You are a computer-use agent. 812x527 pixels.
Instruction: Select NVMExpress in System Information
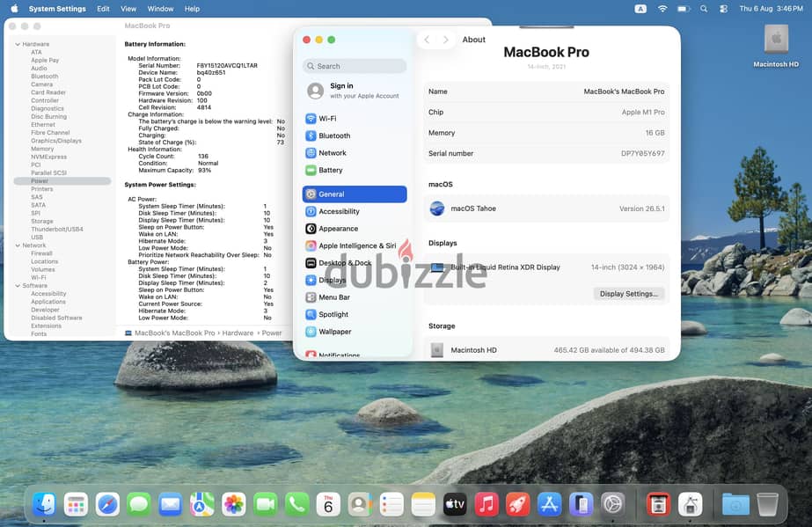pos(48,157)
